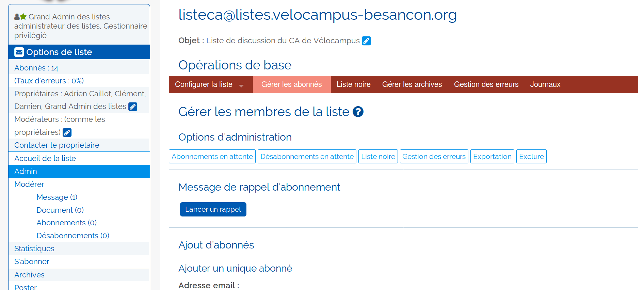Open the Gérer les abonnés tab
Viewport: 644px width, 290px height.
(291, 84)
